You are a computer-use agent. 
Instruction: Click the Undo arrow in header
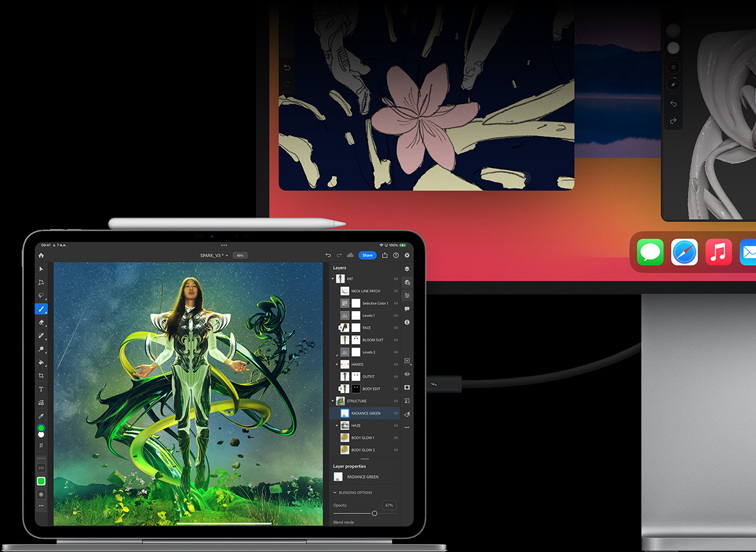click(328, 255)
